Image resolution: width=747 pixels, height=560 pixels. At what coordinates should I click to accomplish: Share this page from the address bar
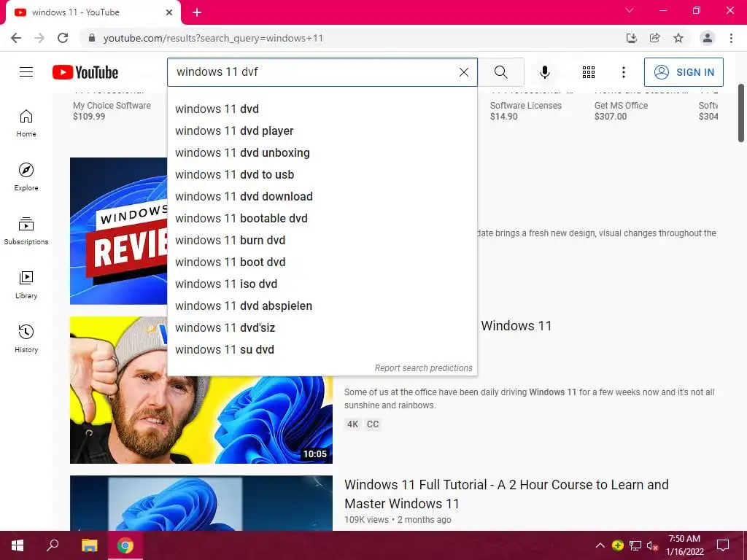pos(654,38)
